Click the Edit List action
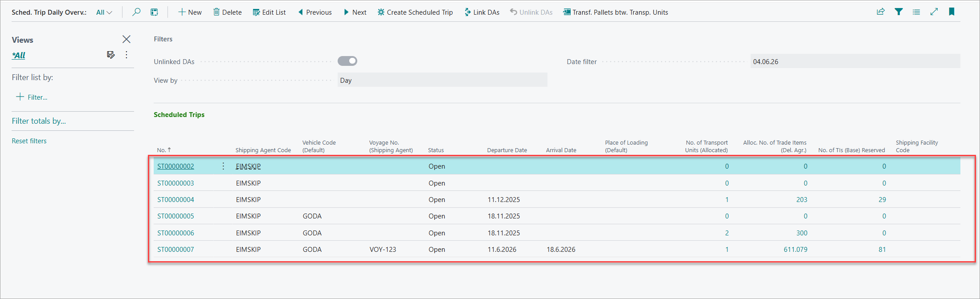The width and height of the screenshot is (980, 299). [269, 12]
